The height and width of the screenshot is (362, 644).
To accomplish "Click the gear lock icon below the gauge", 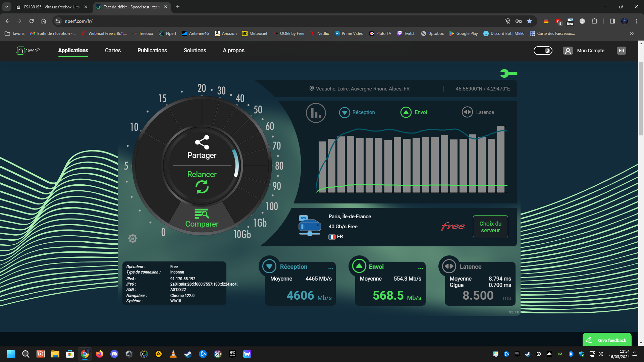I will pyautogui.click(x=132, y=238).
